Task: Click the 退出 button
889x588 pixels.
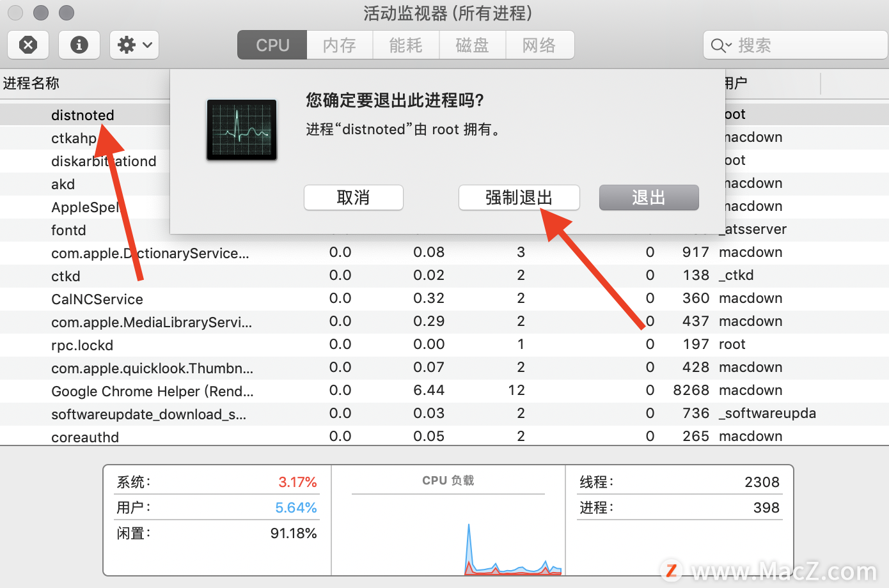Action: (x=649, y=197)
